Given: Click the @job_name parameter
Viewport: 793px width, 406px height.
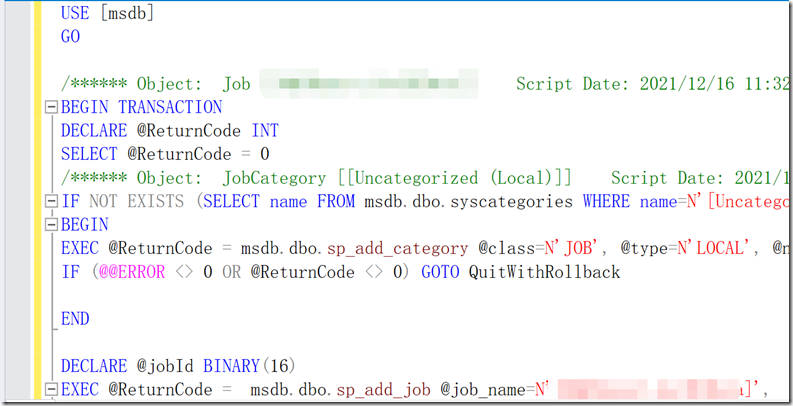Looking at the screenshot, I should [x=483, y=390].
